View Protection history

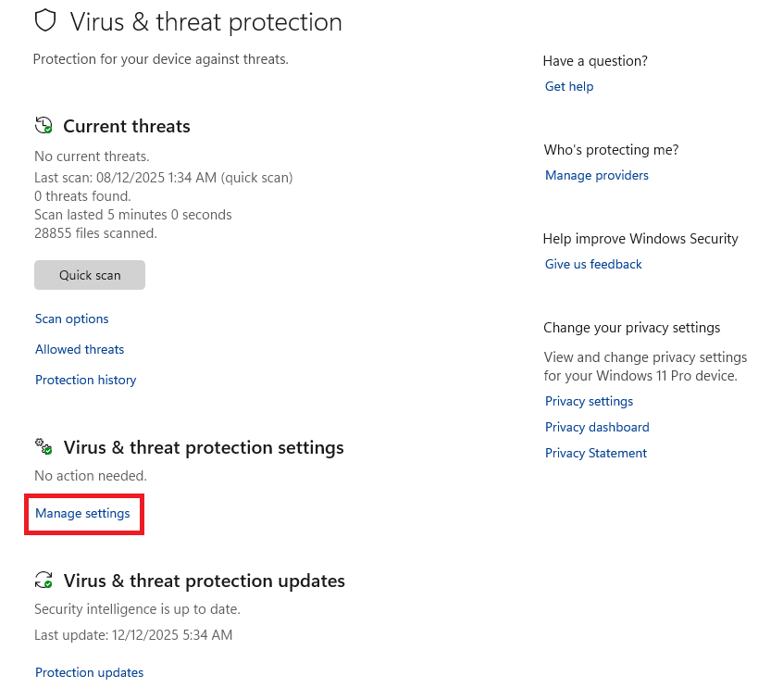click(x=85, y=380)
